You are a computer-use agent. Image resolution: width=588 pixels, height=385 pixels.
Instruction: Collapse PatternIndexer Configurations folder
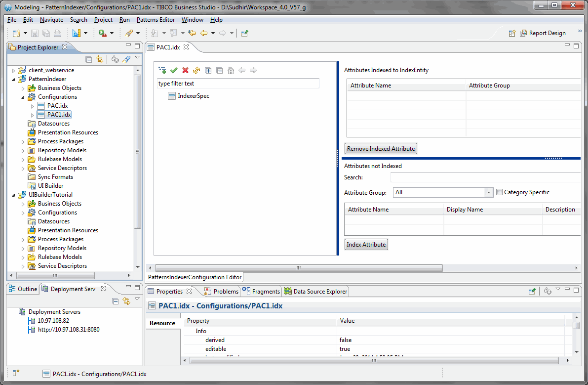23,97
